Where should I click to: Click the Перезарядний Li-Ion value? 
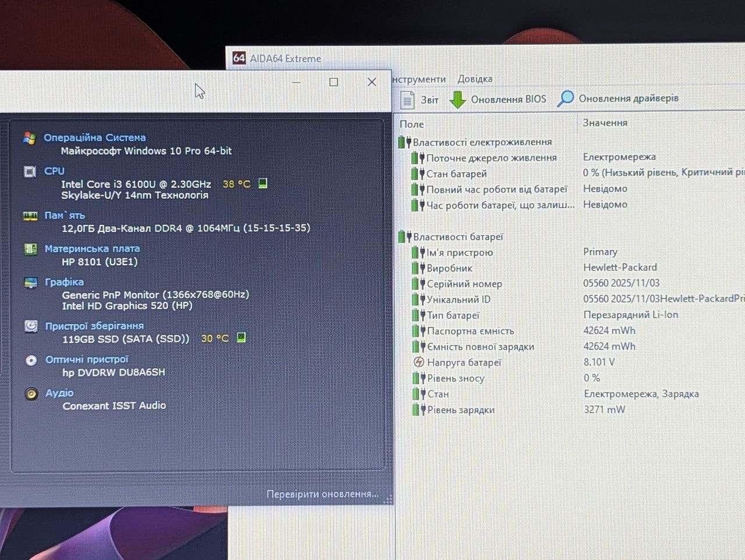pyautogui.click(x=631, y=315)
